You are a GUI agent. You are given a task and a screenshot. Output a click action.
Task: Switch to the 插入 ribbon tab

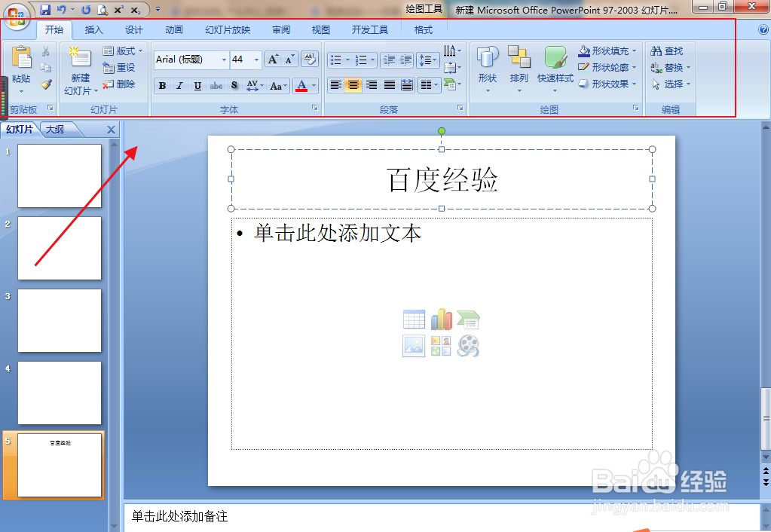coord(94,30)
